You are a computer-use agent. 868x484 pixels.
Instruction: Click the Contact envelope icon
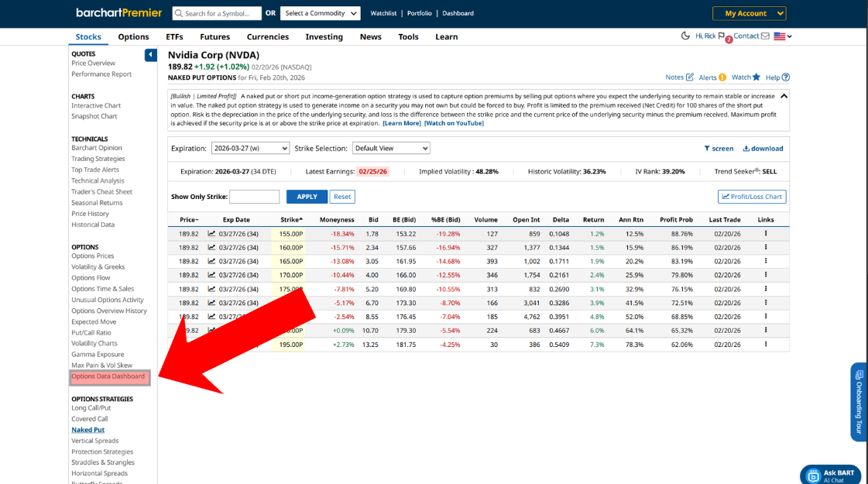[765, 36]
